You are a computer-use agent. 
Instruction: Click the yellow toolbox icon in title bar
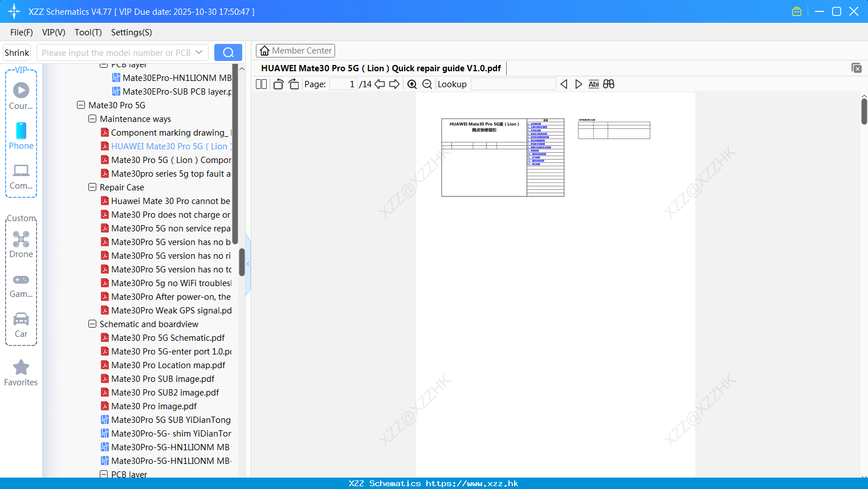(797, 11)
